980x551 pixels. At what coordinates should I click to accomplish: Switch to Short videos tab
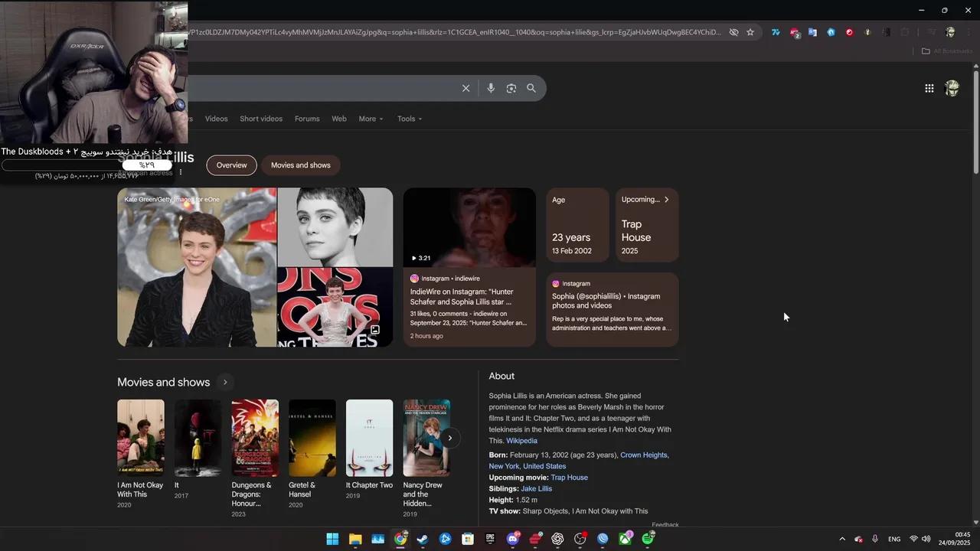(x=261, y=119)
